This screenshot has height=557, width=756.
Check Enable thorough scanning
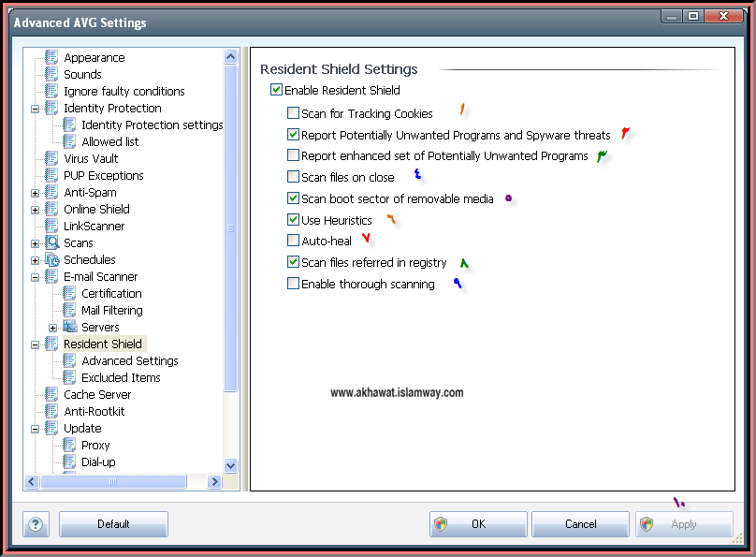click(293, 284)
